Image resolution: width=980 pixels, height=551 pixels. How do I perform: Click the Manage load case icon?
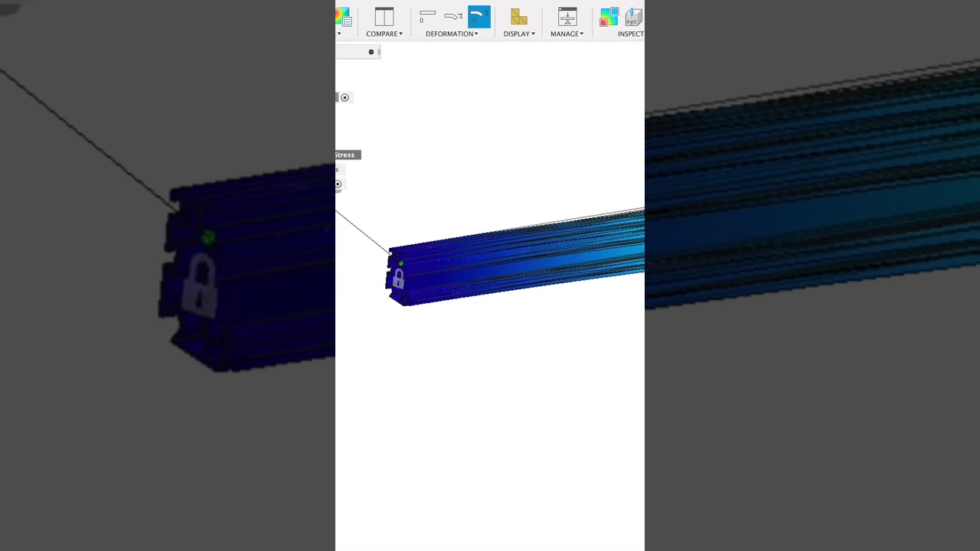pyautogui.click(x=567, y=17)
